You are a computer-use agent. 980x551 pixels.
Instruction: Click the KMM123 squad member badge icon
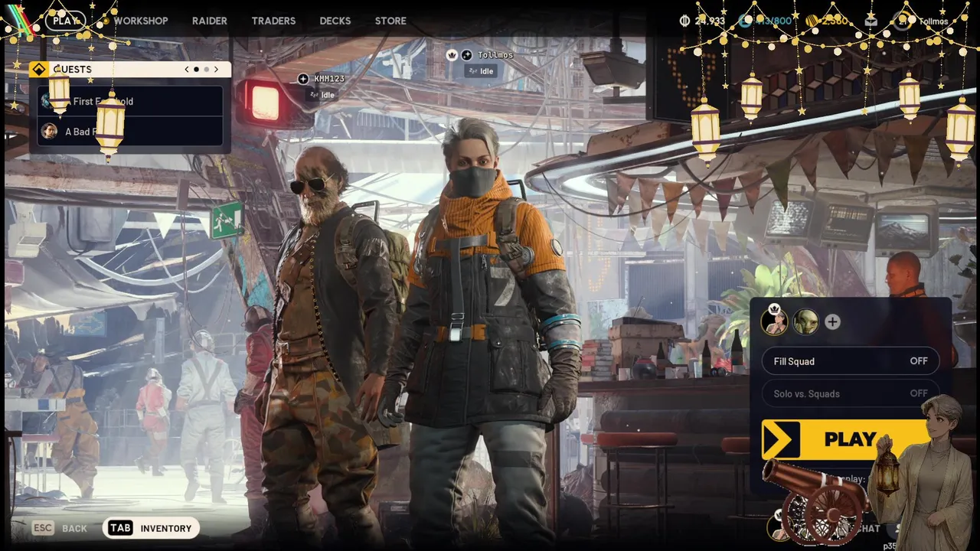coord(303,79)
